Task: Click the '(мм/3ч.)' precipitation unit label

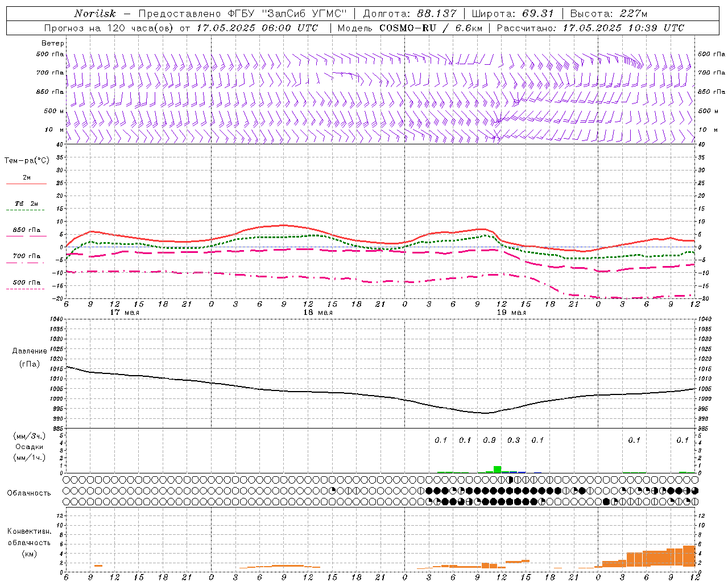Action: coord(30,436)
